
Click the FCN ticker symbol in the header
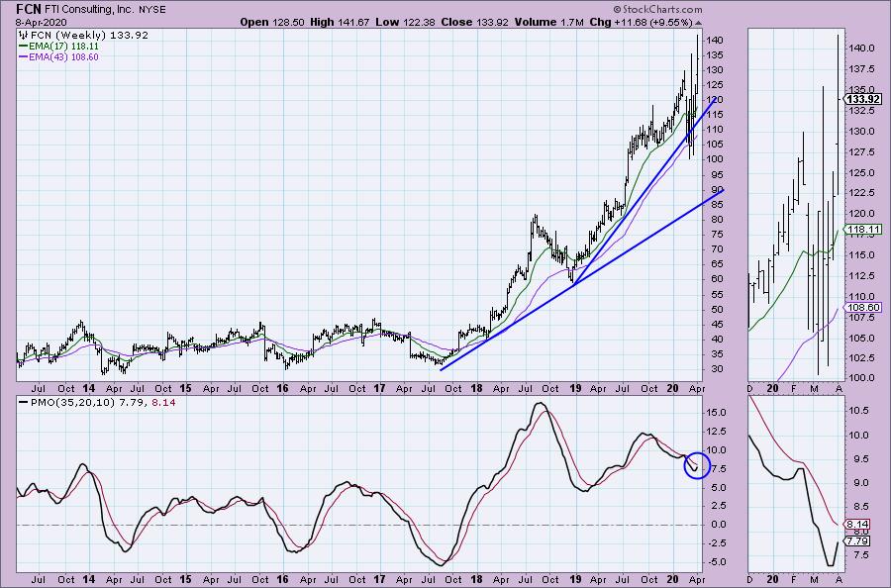29,9
